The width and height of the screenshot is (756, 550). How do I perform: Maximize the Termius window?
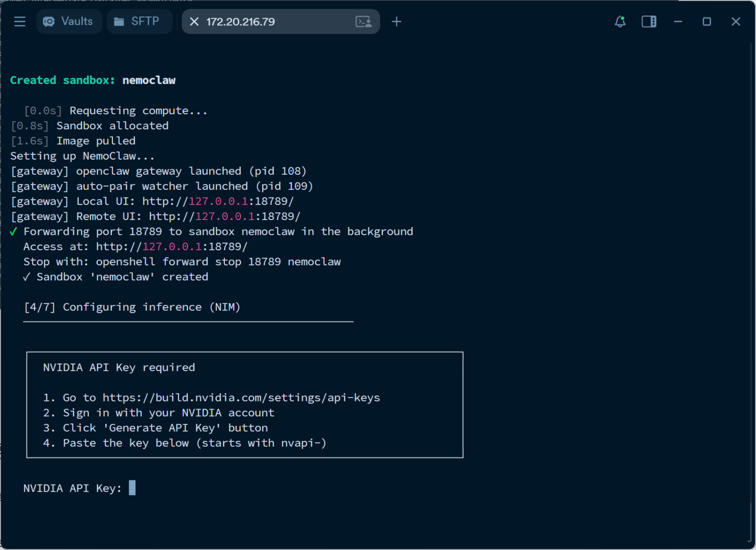coord(707,22)
